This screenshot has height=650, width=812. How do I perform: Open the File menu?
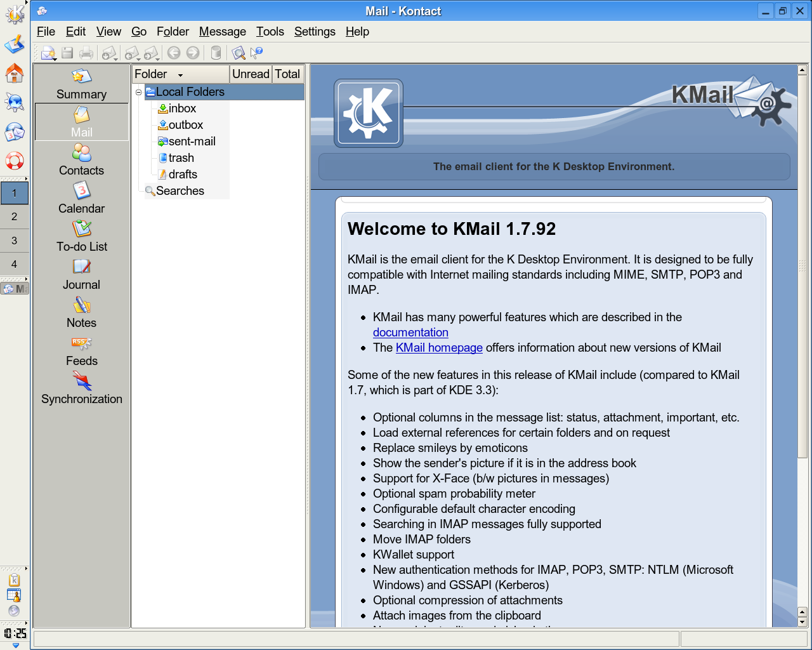tap(46, 32)
